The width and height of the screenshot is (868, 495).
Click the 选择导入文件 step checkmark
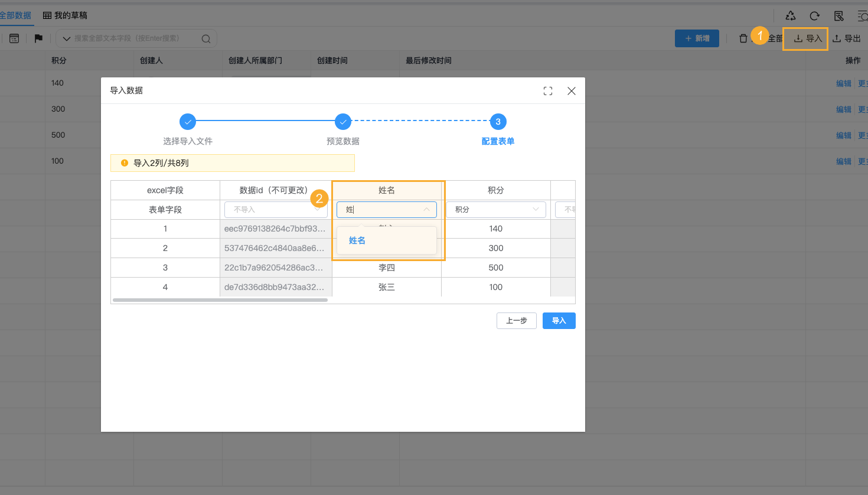tap(188, 122)
